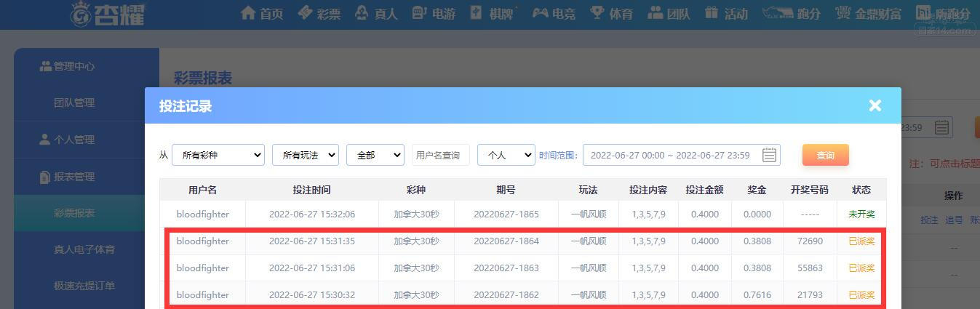This screenshot has height=309, width=980.
Task: Click the people icon beside 团队
Action: click(655, 12)
